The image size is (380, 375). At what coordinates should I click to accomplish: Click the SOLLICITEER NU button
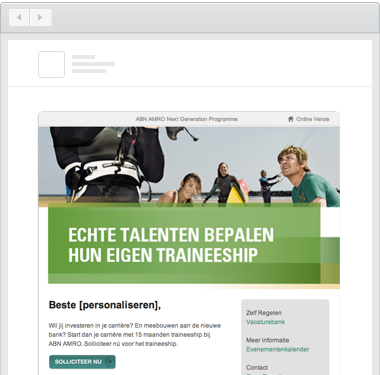coord(82,362)
